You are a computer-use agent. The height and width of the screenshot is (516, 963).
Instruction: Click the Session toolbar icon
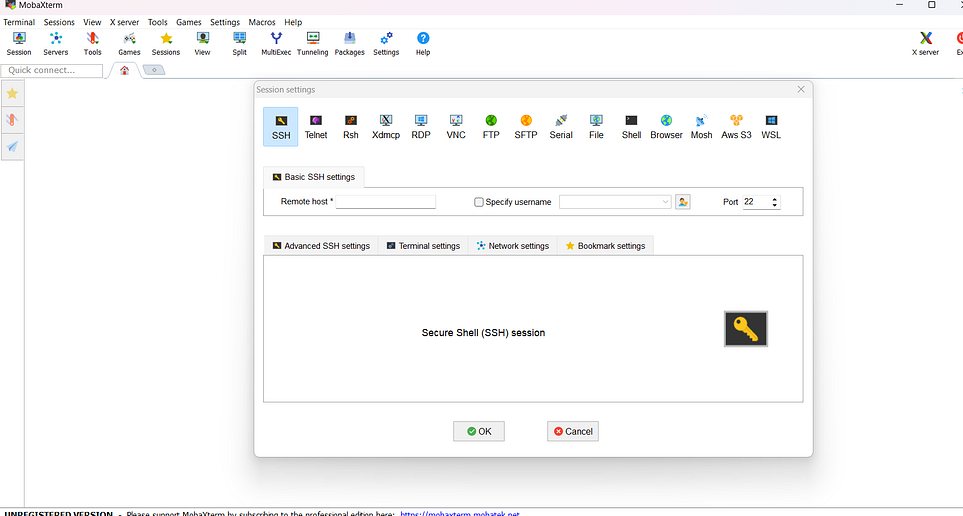[x=19, y=44]
